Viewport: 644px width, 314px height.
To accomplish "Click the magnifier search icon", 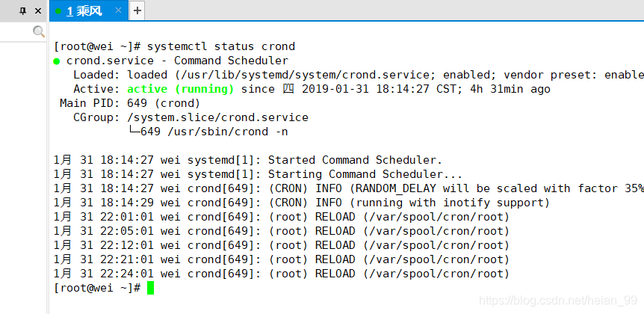I will coord(39,31).
